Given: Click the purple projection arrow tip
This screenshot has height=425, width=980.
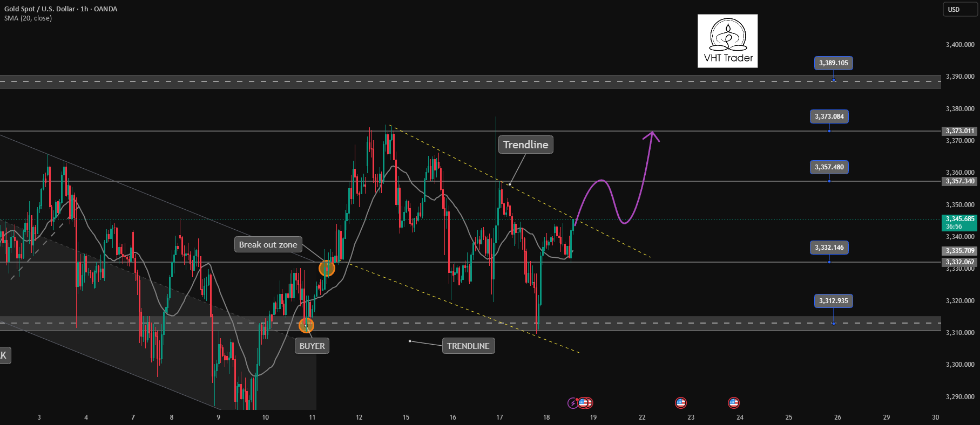Looking at the screenshot, I should pos(652,134).
